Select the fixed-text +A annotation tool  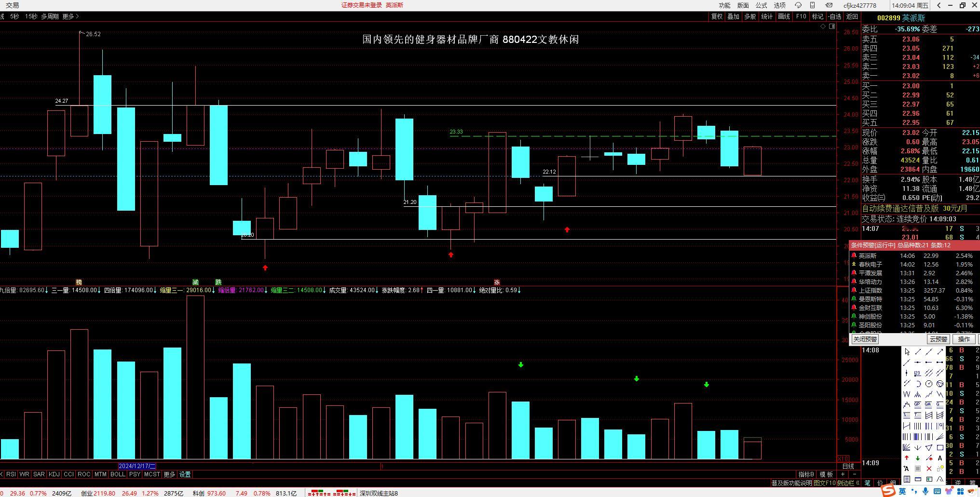tap(907, 469)
